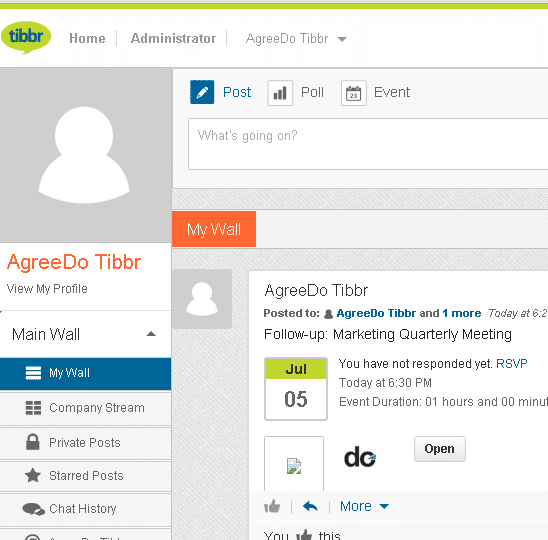Click the tibbr logo
The width and height of the screenshot is (548, 540).
coord(26,37)
